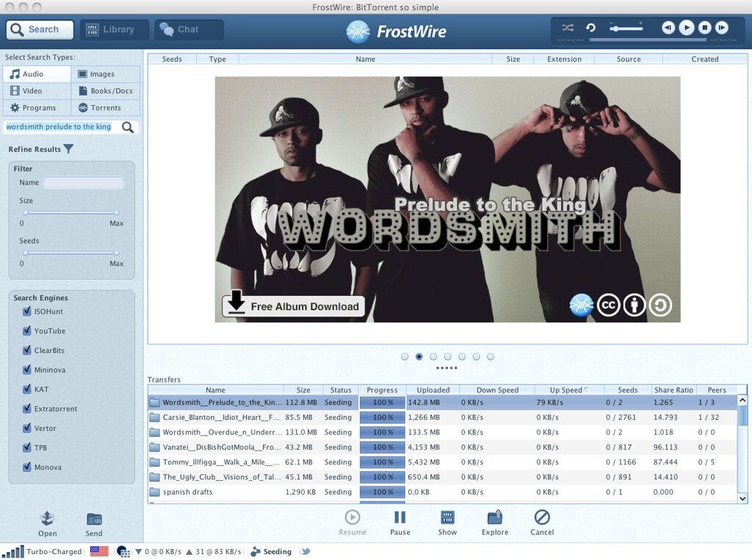Open the Chat tab
The width and height of the screenshot is (752, 560).
[x=189, y=30]
